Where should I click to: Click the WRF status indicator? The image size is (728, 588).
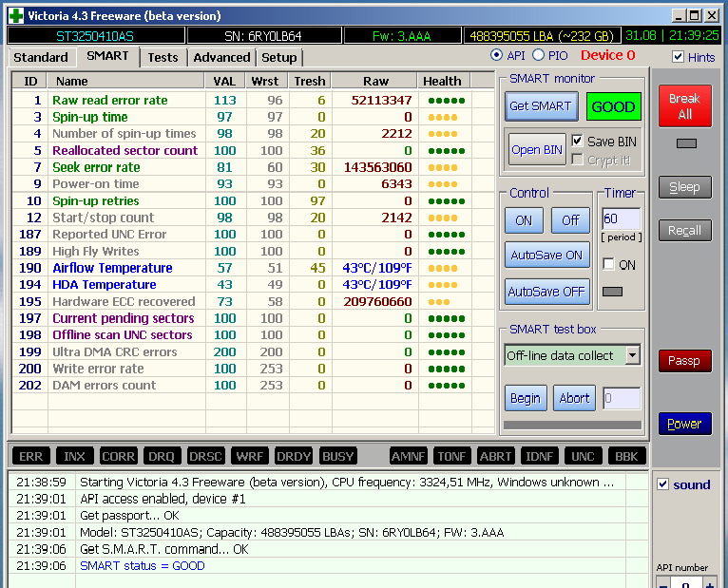[250, 456]
